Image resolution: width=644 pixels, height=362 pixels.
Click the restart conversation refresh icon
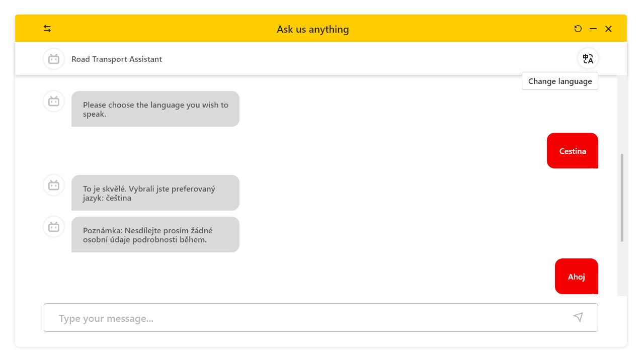578,29
